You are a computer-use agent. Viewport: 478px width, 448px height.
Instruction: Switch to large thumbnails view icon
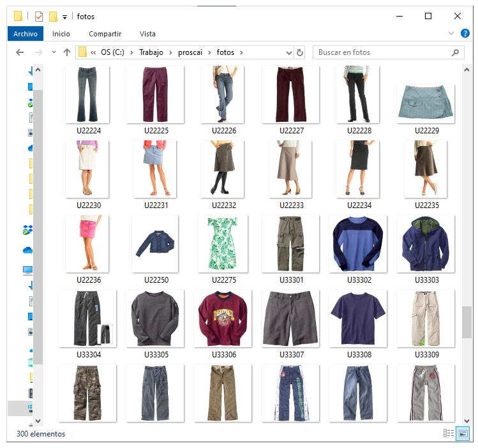coord(463,433)
